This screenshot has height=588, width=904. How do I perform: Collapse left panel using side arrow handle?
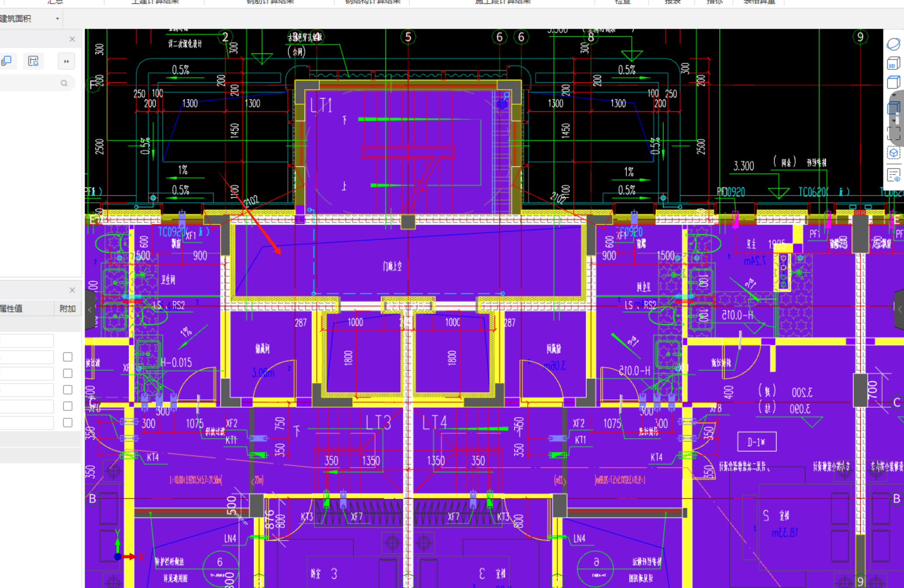tap(90, 310)
